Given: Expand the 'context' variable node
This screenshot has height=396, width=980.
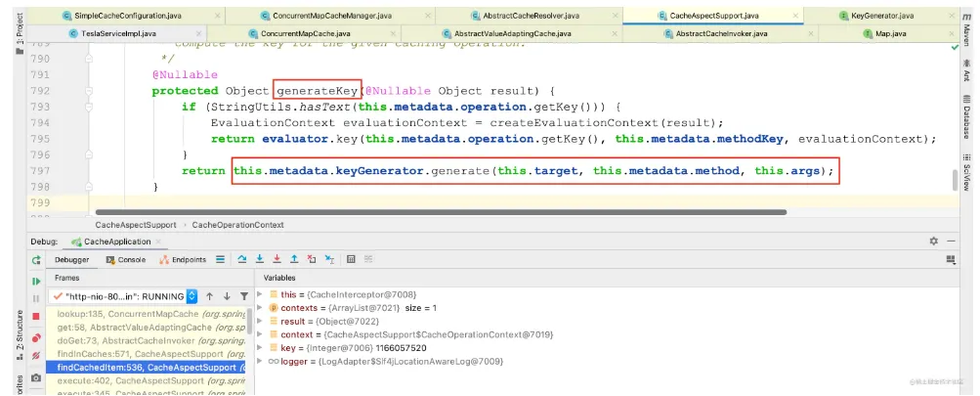Looking at the screenshot, I should [261, 334].
